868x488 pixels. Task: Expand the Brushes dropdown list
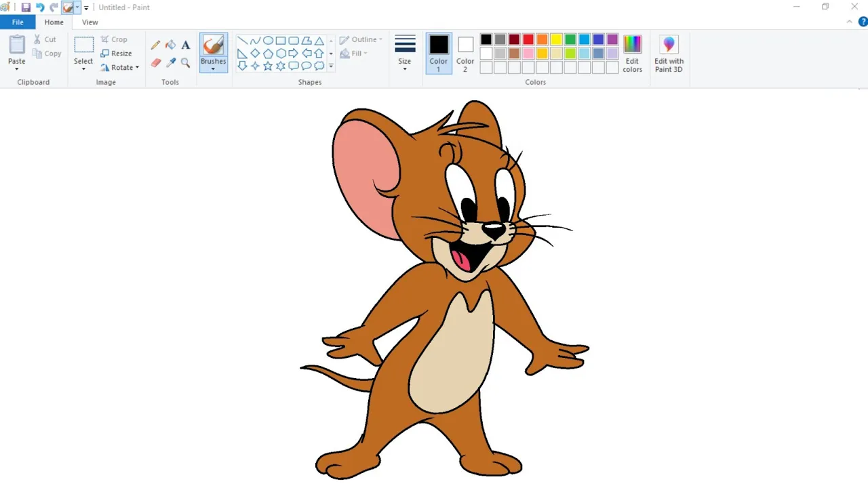pyautogui.click(x=213, y=68)
